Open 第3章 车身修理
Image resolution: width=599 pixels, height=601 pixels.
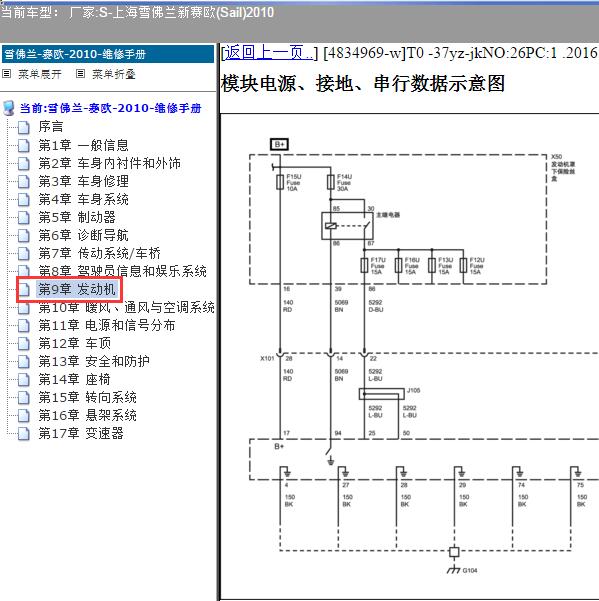(x=84, y=181)
